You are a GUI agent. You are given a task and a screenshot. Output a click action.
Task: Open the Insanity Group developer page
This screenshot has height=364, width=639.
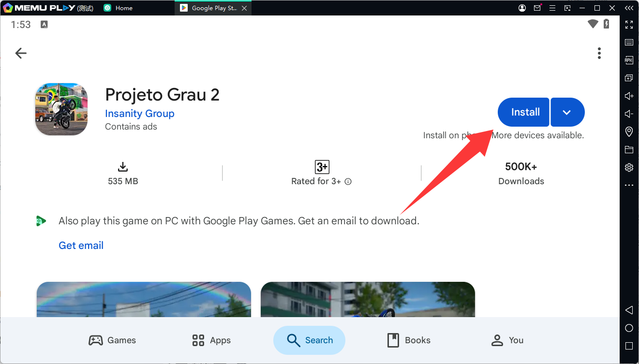pyautogui.click(x=140, y=114)
